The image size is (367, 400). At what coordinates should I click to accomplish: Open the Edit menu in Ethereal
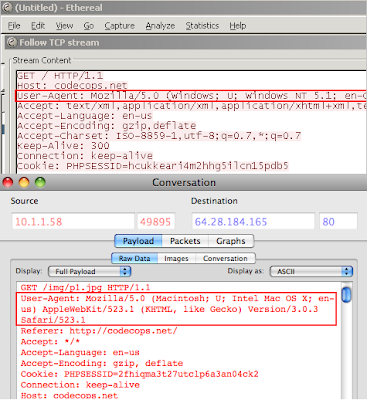coord(38,26)
